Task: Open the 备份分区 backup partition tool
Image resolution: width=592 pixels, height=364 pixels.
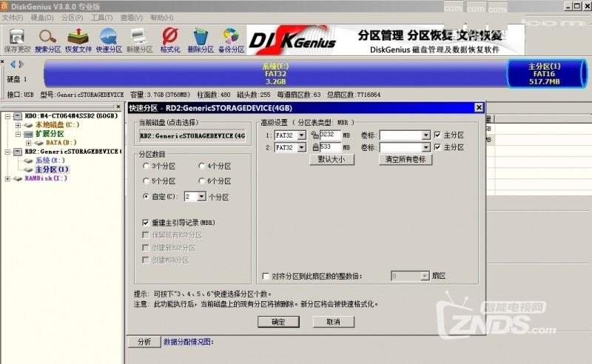Action: coord(231,41)
